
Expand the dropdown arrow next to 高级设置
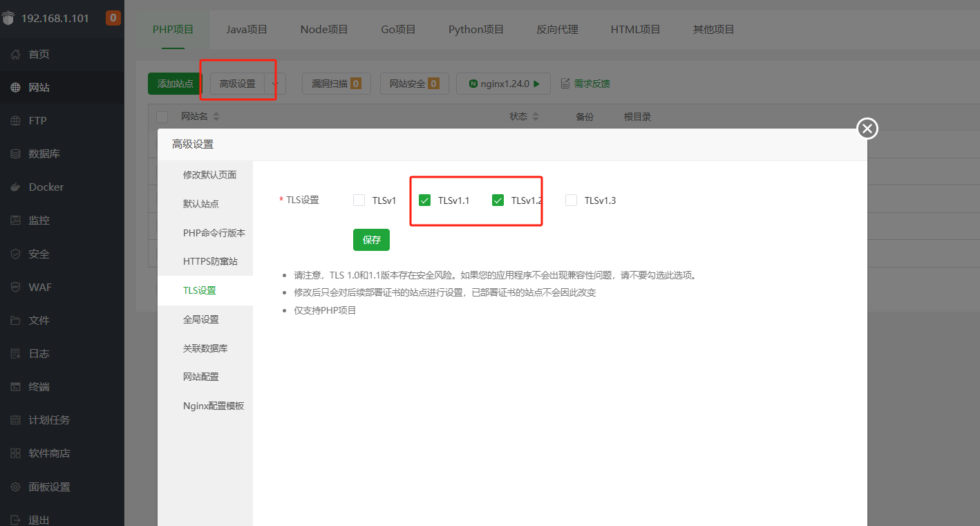[275, 84]
